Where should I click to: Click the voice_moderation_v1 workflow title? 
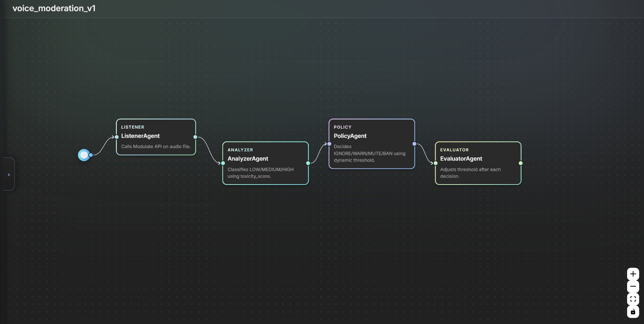coord(54,8)
